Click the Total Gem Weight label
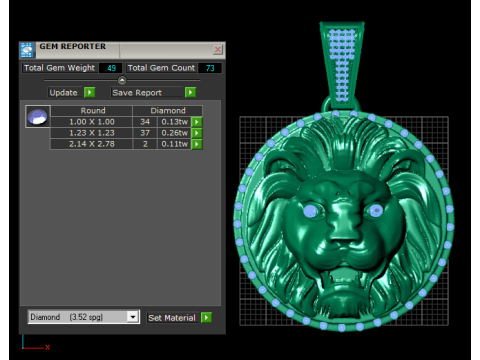The width and height of the screenshot is (480, 360). [x=60, y=68]
